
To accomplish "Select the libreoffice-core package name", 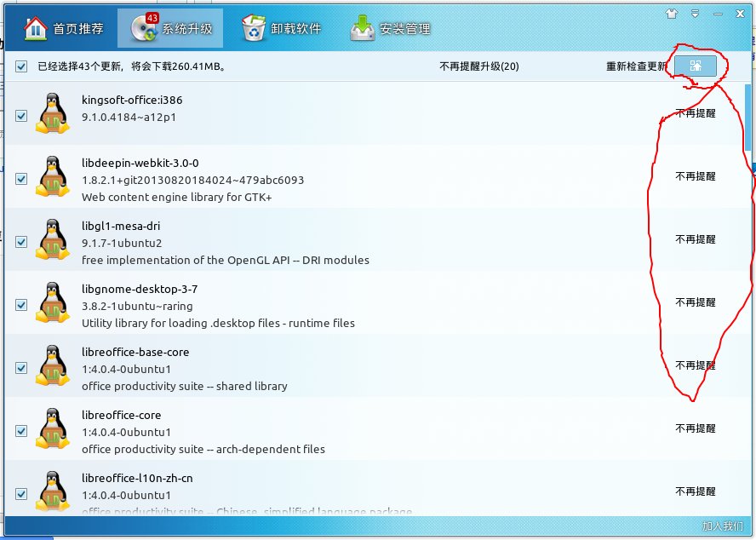I will 122,415.
